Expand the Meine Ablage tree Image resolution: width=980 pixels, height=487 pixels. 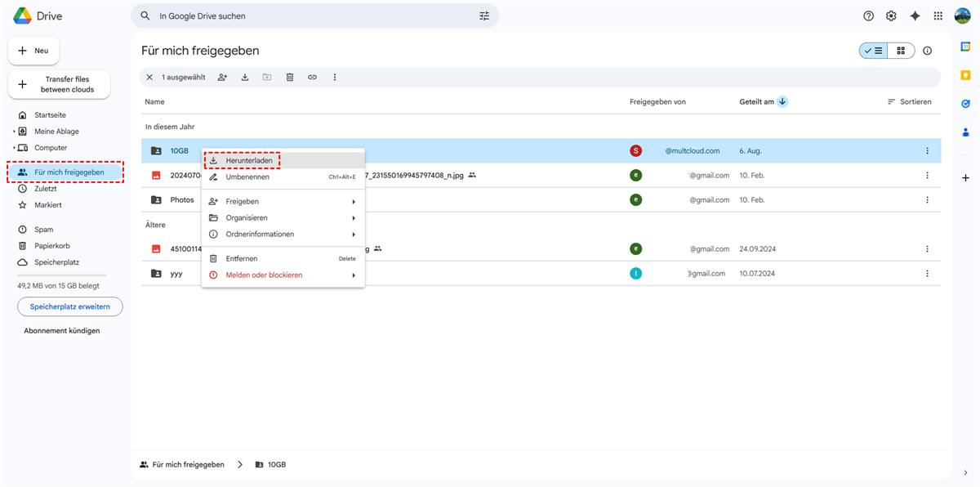click(14, 132)
